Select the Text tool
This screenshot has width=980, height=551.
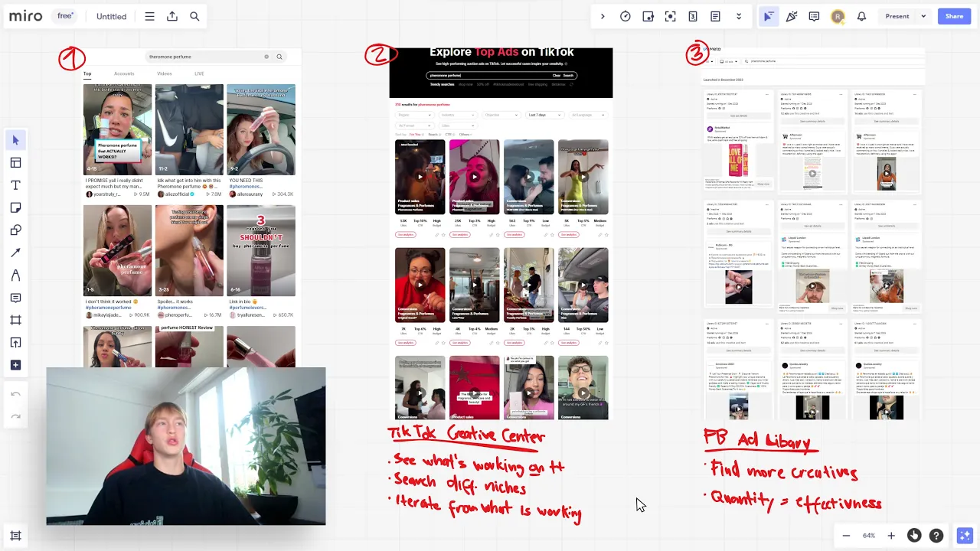(15, 185)
